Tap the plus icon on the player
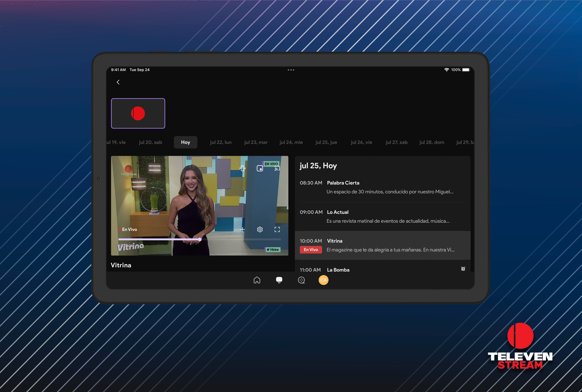This screenshot has height=392, width=582. coord(242,230)
